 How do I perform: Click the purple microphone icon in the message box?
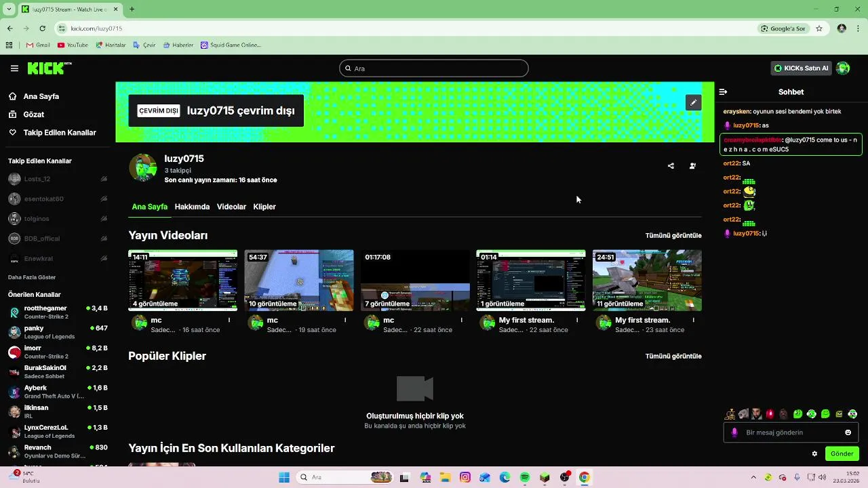[734, 432]
